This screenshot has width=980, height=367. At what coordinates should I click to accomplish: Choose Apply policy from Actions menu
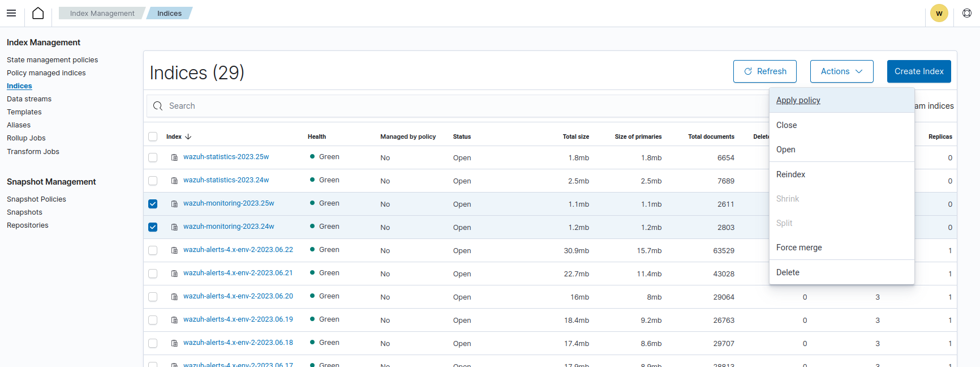[841, 100]
